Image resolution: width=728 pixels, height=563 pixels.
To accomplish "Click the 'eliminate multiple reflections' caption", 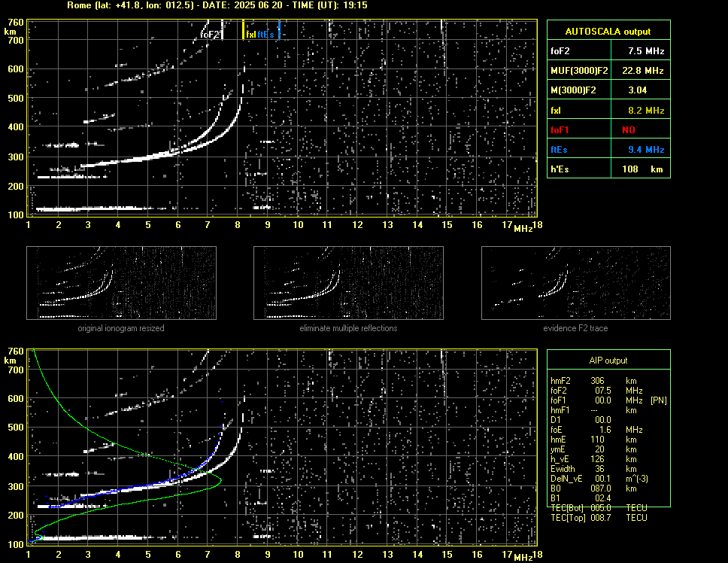I will (x=348, y=328).
